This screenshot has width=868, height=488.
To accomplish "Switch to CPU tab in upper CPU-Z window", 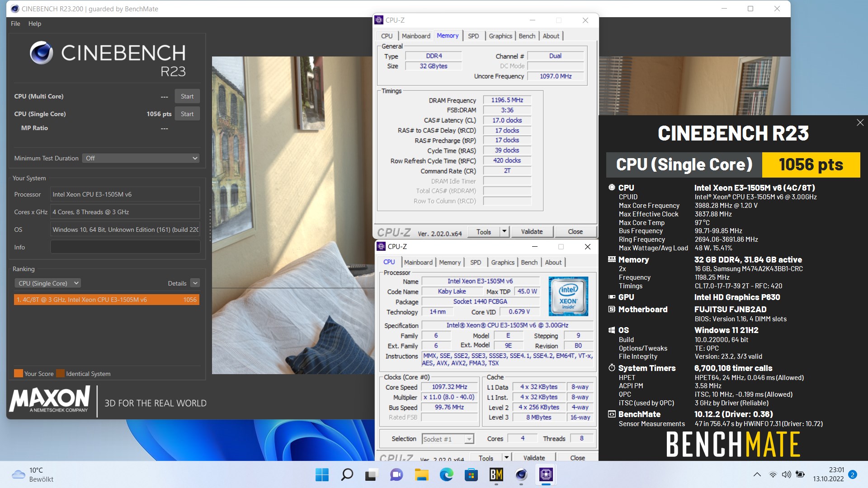I will [387, 36].
